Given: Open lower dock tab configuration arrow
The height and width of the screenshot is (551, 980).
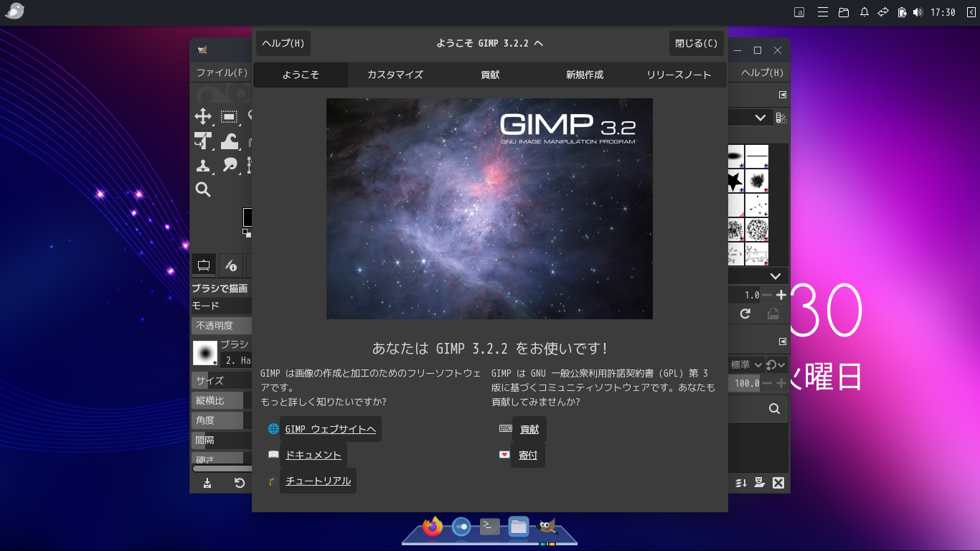Looking at the screenshot, I should click(783, 342).
